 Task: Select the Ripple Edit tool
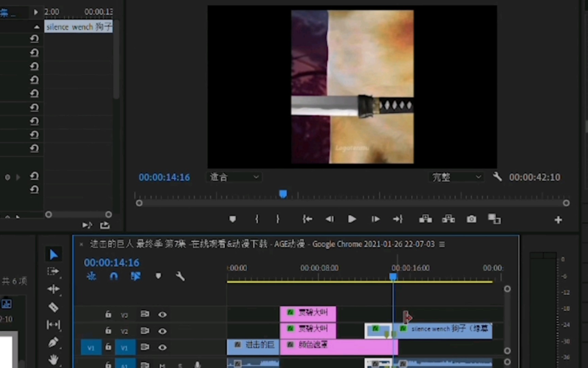coord(53,289)
